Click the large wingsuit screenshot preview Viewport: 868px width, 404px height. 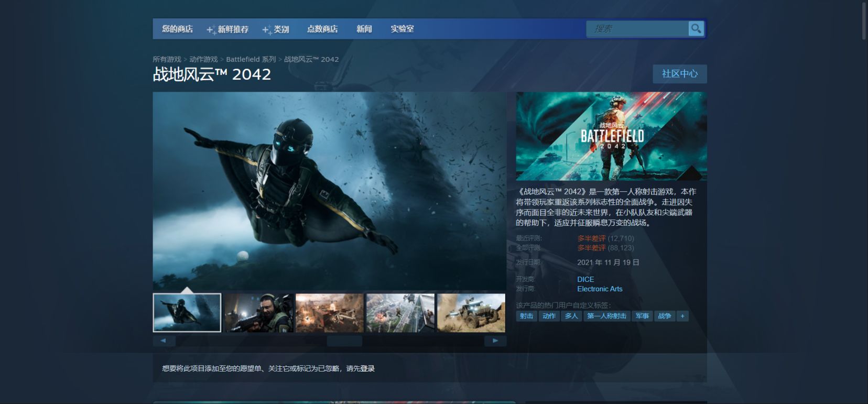coord(330,191)
